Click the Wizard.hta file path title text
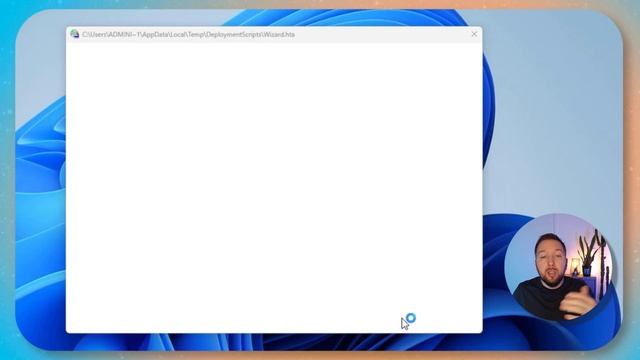This screenshot has width=640, height=360. (188, 35)
